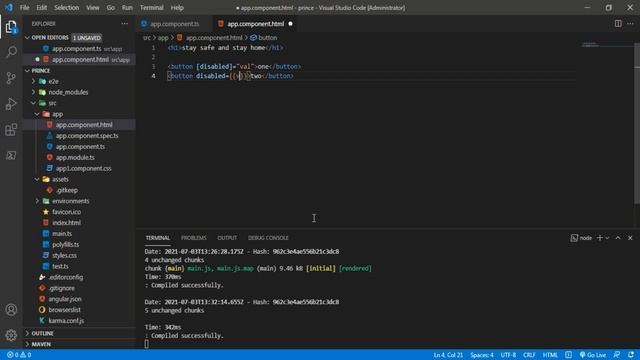Viewport: 640px width, 360px height.
Task: Open the notifications bell in status bar
Action: pyautogui.click(x=631, y=355)
